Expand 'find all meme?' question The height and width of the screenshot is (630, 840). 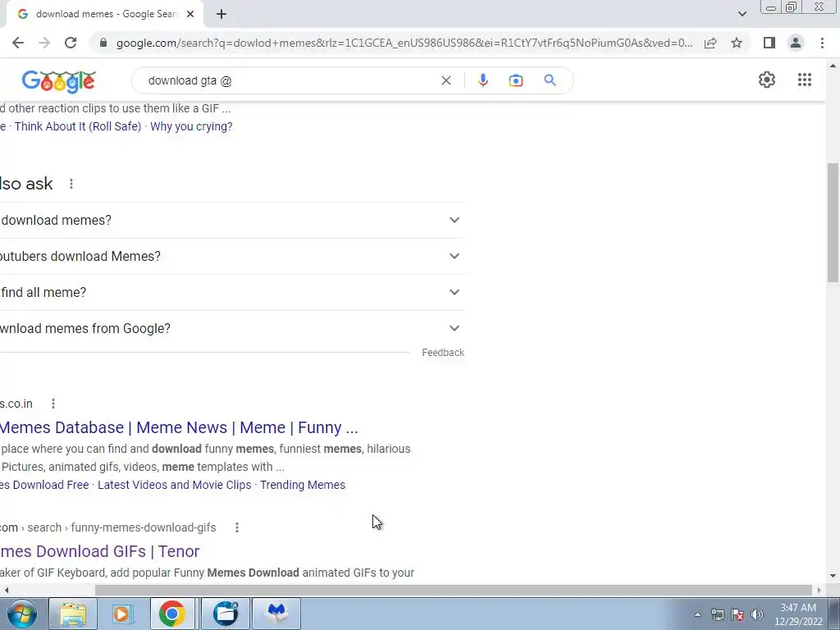click(x=232, y=293)
